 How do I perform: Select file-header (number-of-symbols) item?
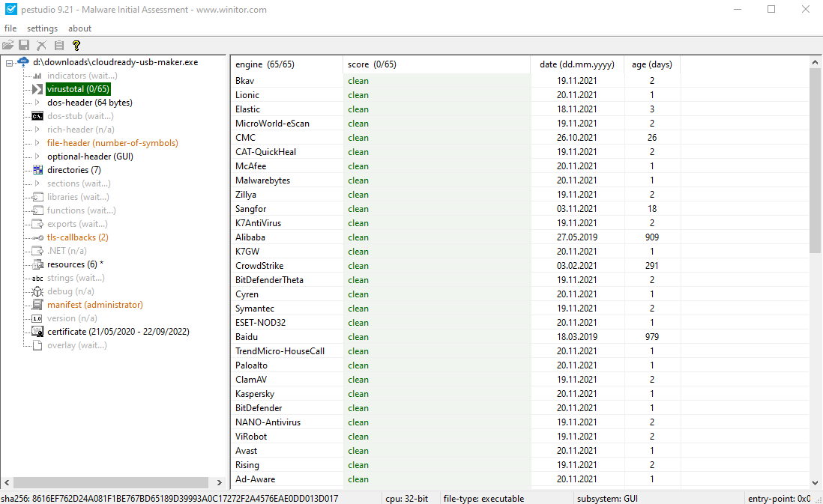point(112,142)
